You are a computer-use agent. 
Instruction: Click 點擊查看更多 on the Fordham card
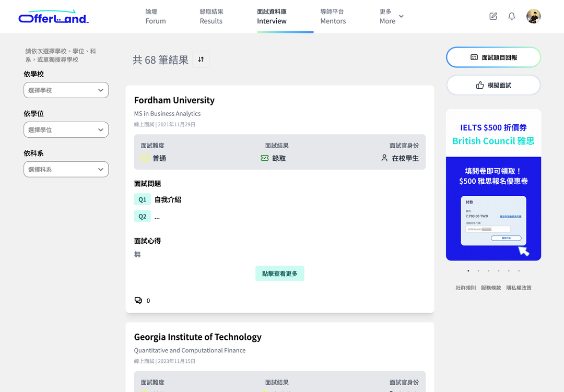tap(280, 274)
